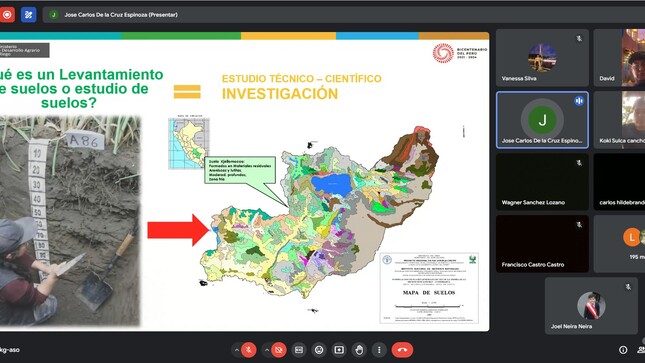
Task: Raise hand in the call controls
Action: pos(359,350)
